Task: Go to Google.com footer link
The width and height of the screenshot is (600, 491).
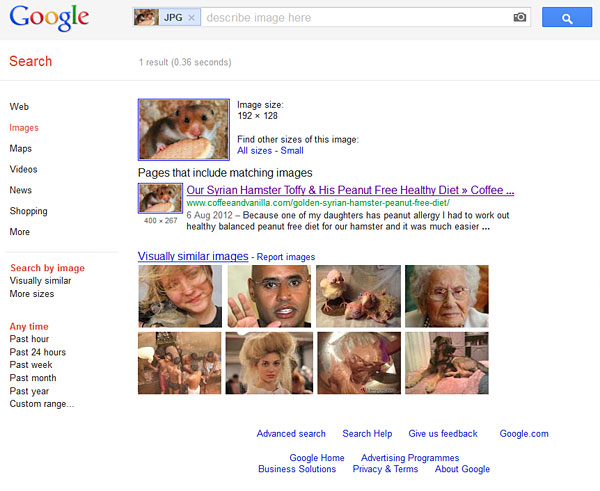Action: (524, 434)
